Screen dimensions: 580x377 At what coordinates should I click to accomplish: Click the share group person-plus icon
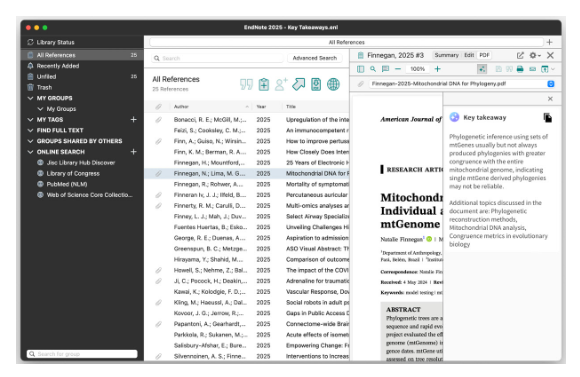(281, 84)
